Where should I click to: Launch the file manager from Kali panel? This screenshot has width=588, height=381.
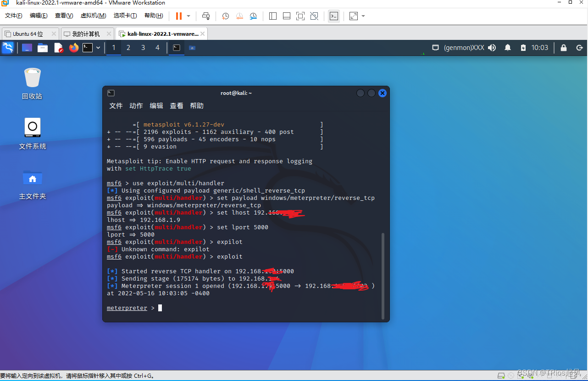43,48
